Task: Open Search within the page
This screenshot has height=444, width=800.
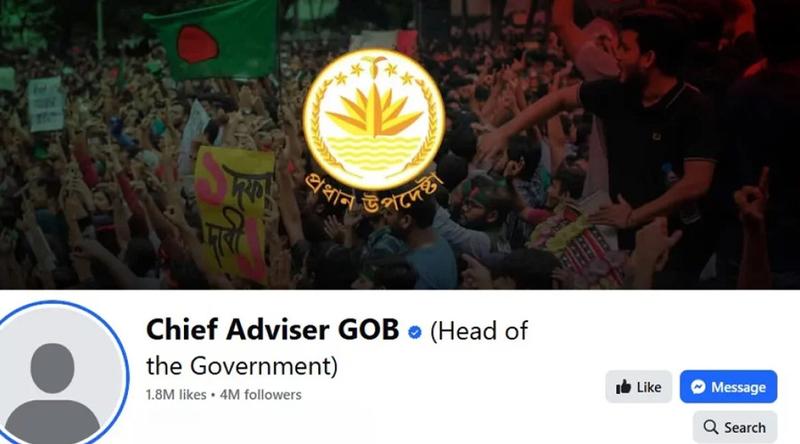Action: tap(735, 427)
